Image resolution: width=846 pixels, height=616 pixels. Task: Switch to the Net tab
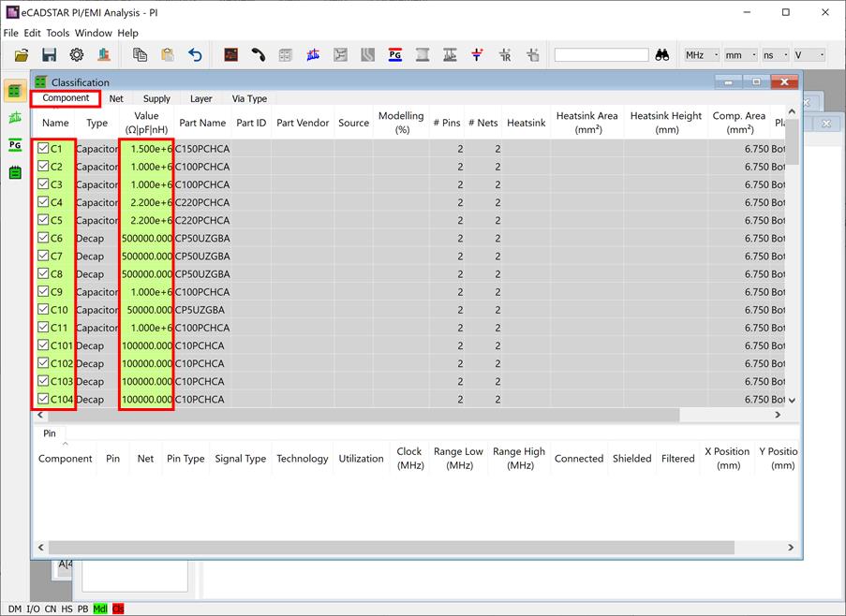116,98
